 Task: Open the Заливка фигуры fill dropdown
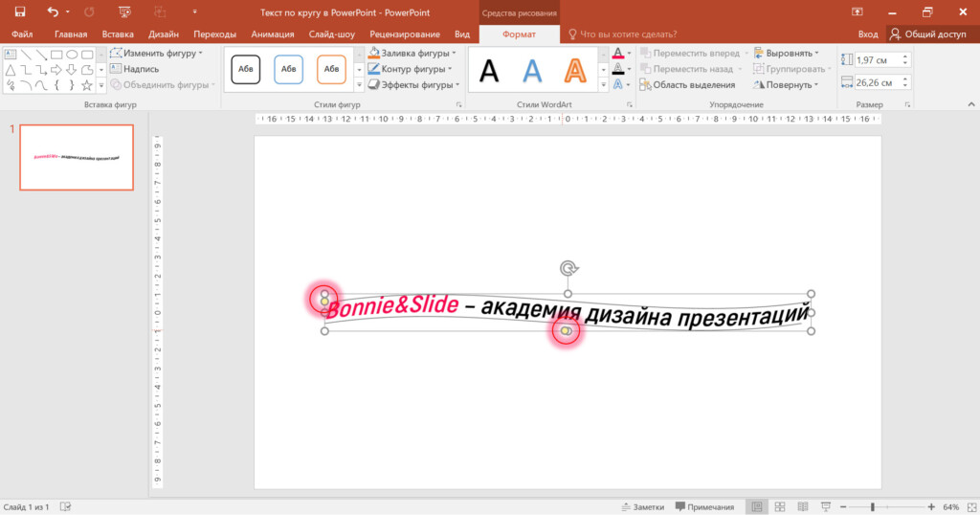tap(412, 53)
